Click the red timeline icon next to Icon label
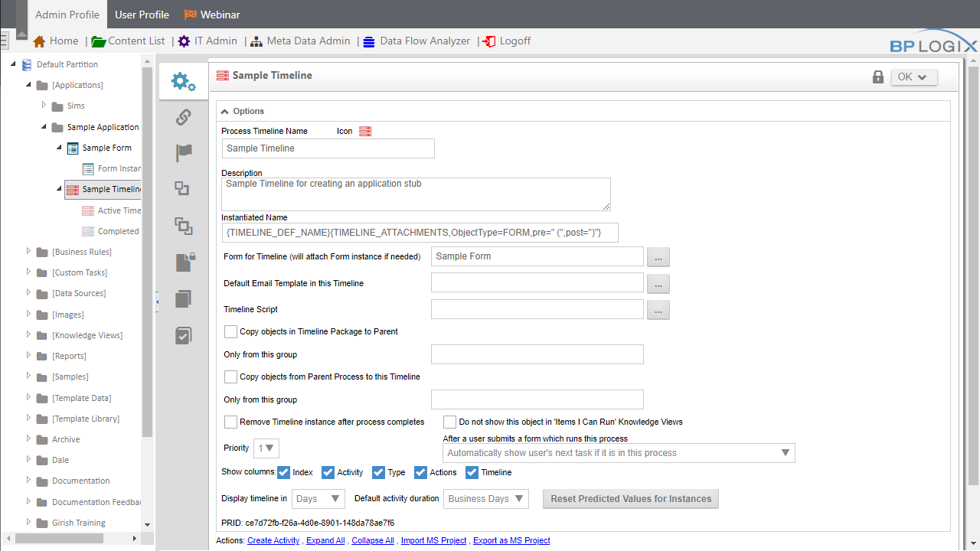980x551 pixels. [365, 131]
